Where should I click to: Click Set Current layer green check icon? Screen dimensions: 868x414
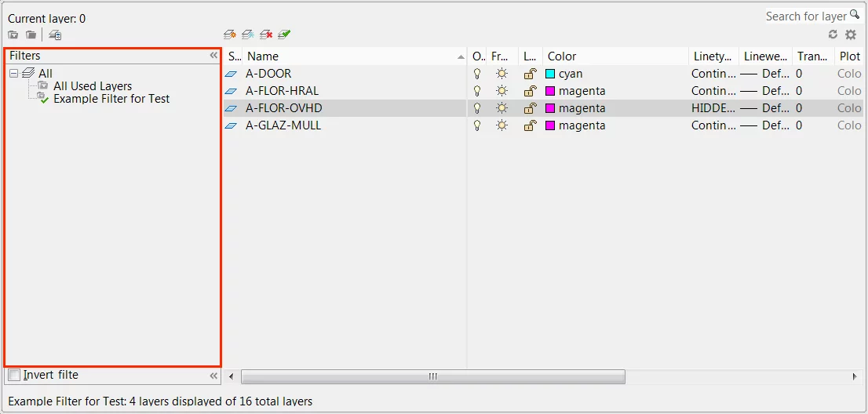[x=285, y=34]
